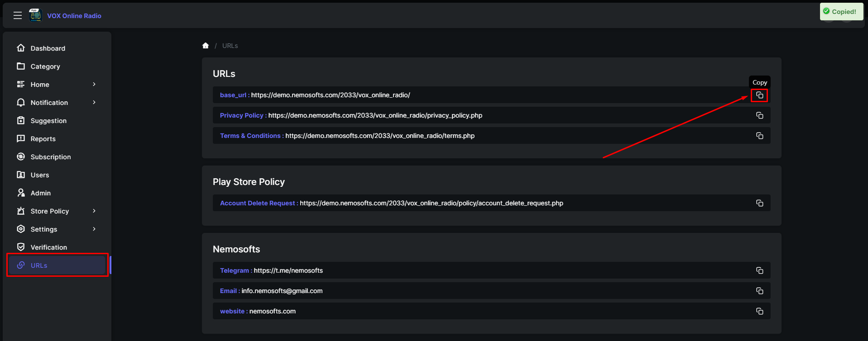Copy the Privacy Policy URL
Image resolution: width=868 pixels, height=341 pixels.
(760, 116)
